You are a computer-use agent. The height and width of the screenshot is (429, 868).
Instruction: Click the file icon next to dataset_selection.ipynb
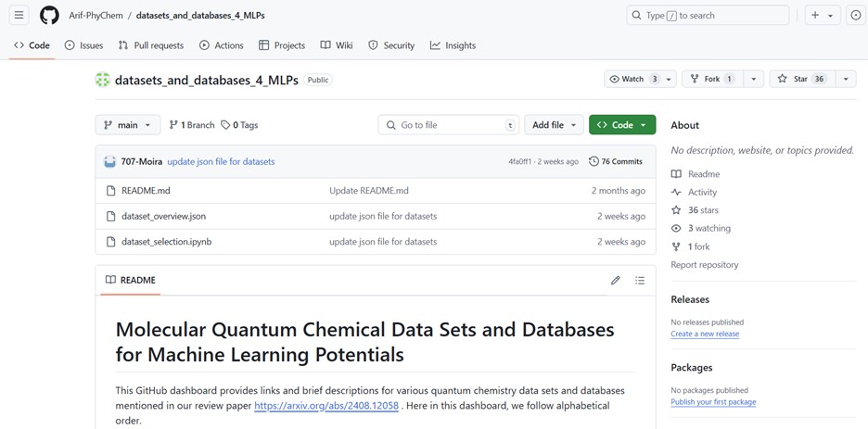point(110,242)
